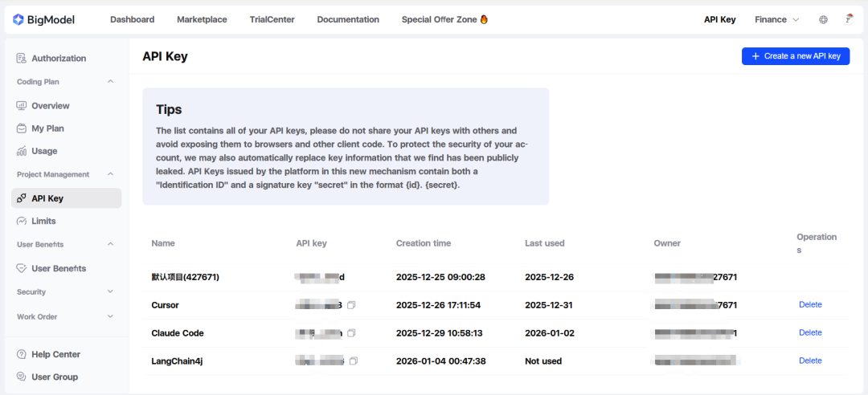Open the Finance dropdown menu

point(776,19)
